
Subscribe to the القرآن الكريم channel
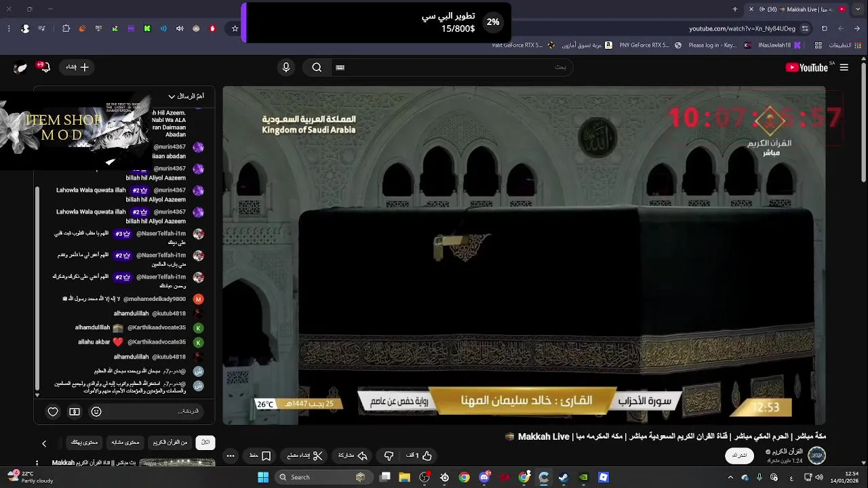[739, 455]
